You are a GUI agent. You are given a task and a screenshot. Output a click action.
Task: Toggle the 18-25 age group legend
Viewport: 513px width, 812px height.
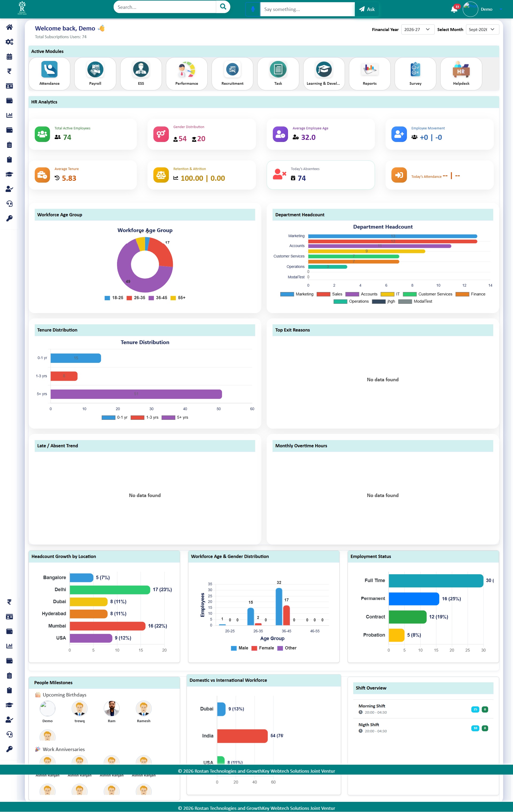114,298
